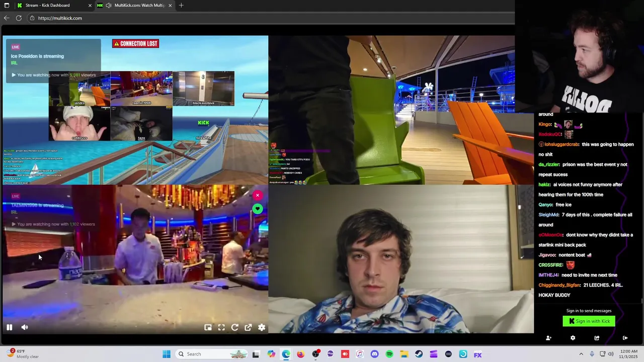This screenshot has width=644, height=362.
Task: Open Copilot from the taskbar
Action: 271,354
